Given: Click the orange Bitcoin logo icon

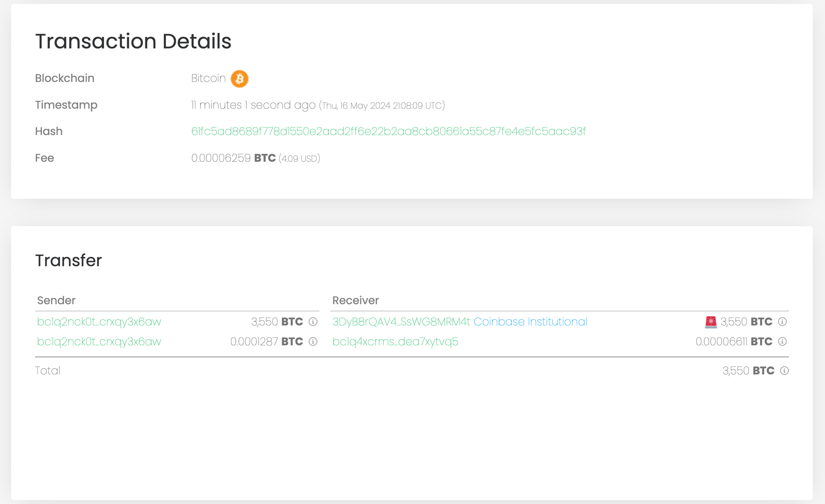Looking at the screenshot, I should (x=239, y=79).
